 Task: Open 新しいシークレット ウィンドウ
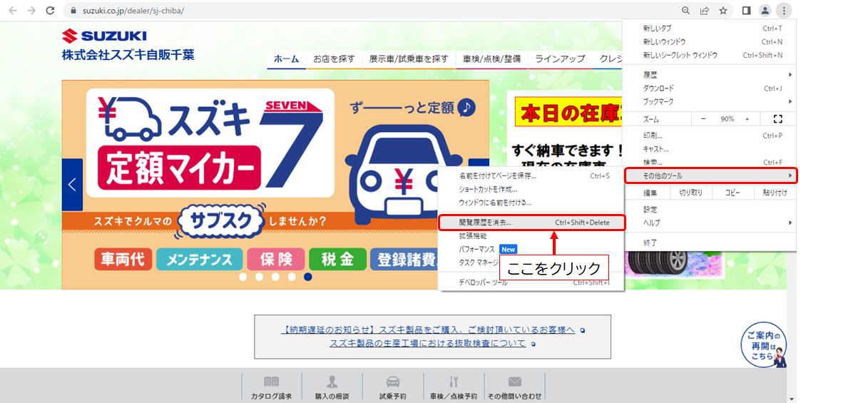pos(710,55)
